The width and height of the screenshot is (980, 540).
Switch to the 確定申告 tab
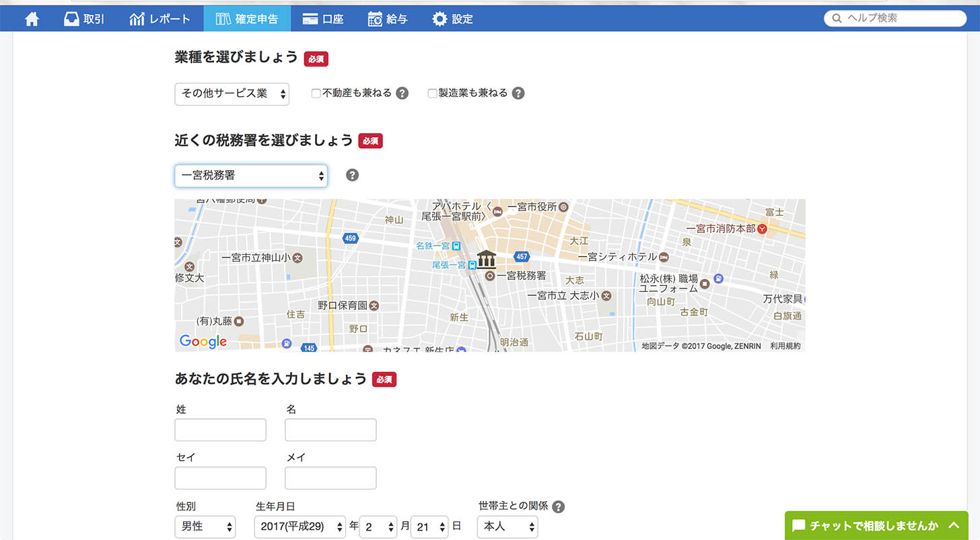247,18
